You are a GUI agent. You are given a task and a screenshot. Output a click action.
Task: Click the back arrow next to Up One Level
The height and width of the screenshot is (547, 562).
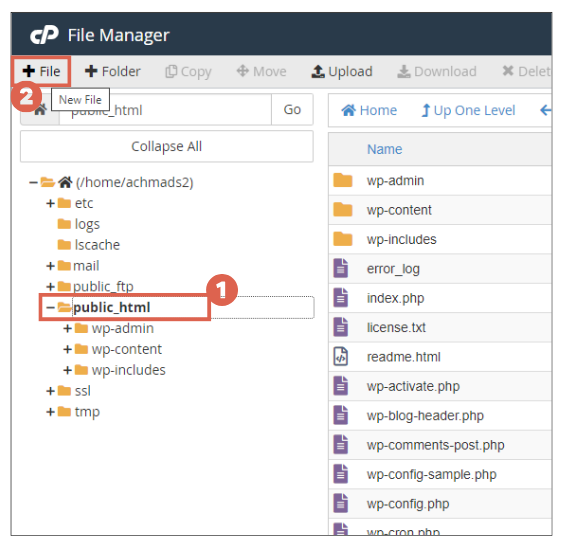point(546,110)
